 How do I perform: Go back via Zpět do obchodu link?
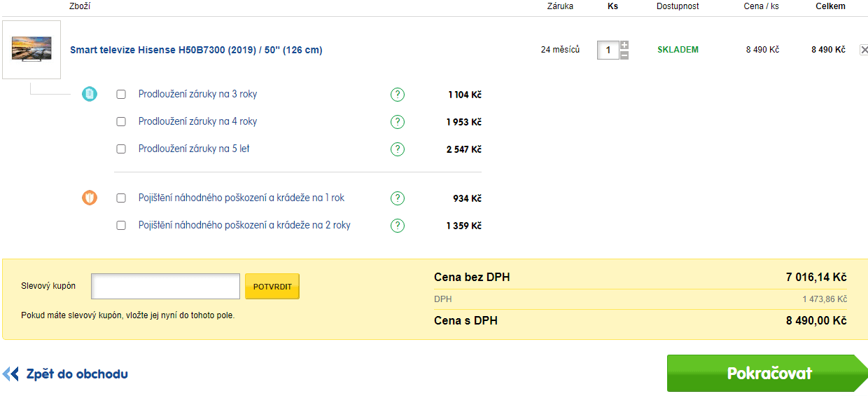point(77,374)
